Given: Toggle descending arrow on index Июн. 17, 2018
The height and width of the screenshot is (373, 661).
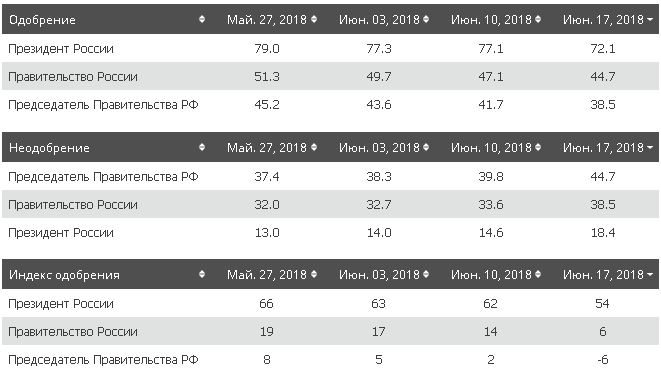Looking at the screenshot, I should pos(650,275).
